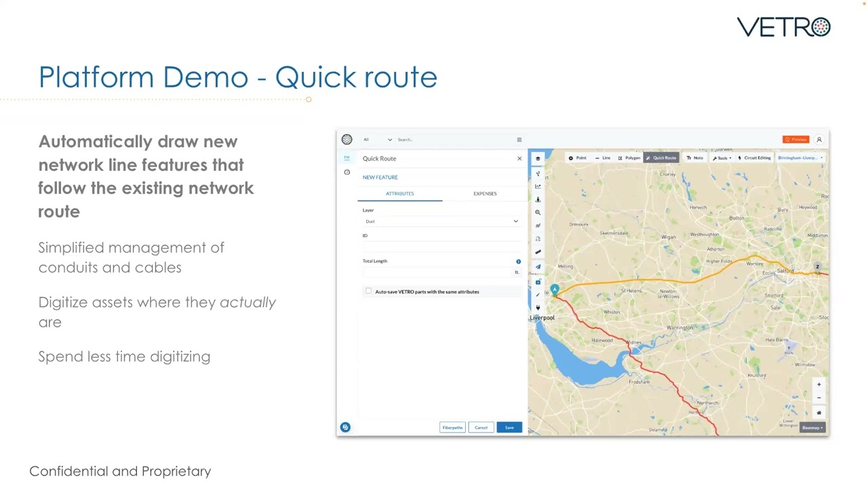Reset map view with home button
This screenshot has width=868, height=488.
[x=818, y=413]
